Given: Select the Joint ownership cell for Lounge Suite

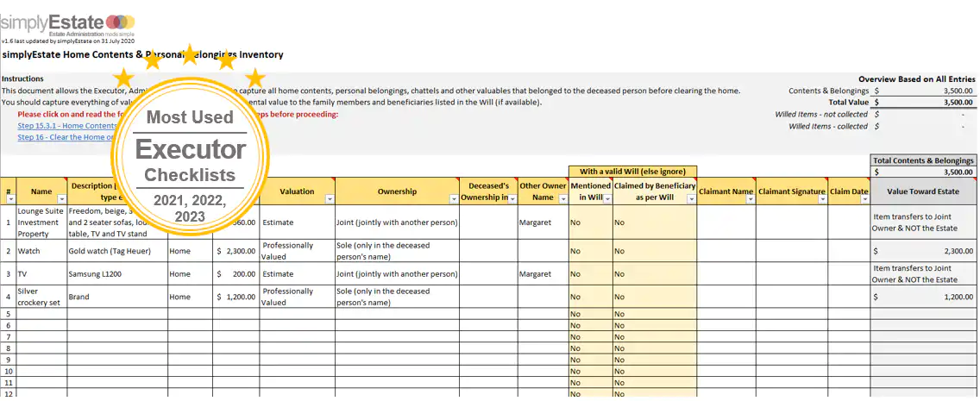Looking at the screenshot, I should pyautogui.click(x=397, y=222).
